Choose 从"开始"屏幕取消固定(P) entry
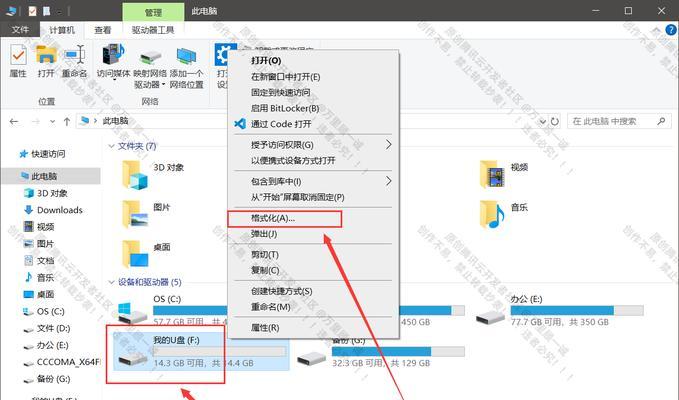 pyautogui.click(x=313, y=197)
